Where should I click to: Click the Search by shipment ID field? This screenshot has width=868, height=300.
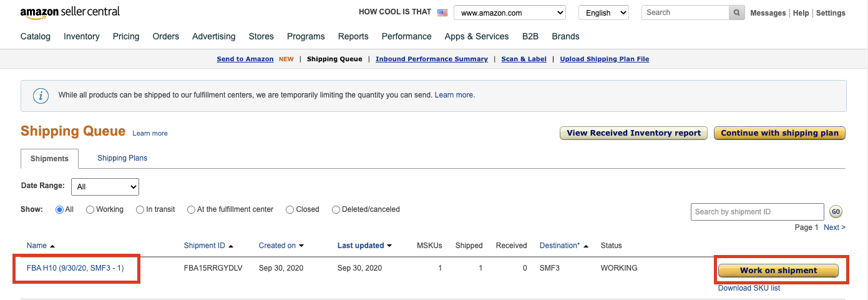coord(757,212)
